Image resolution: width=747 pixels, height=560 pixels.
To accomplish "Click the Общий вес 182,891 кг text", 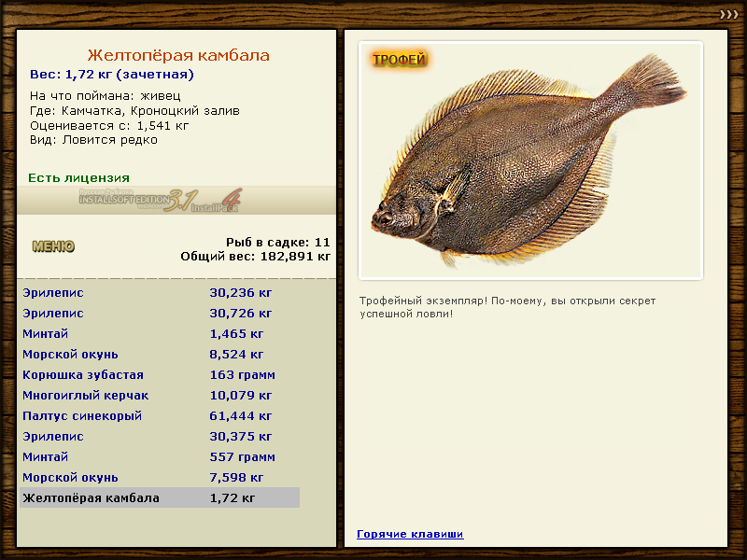I will (255, 255).
